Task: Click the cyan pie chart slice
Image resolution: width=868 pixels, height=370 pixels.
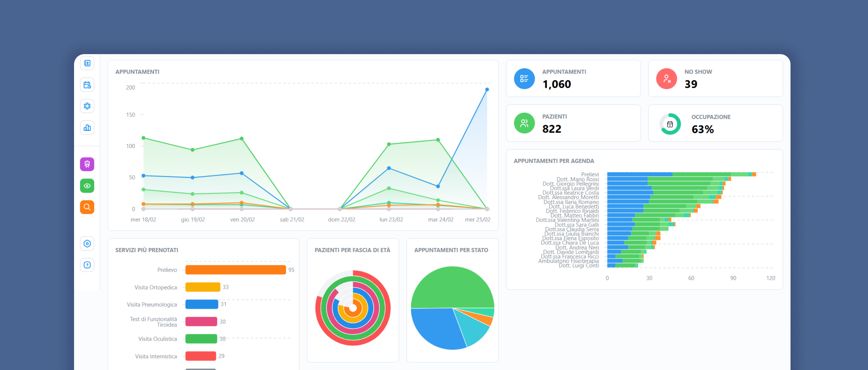Action: coord(473,329)
